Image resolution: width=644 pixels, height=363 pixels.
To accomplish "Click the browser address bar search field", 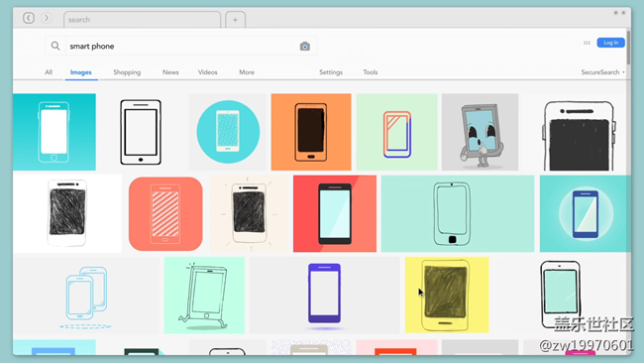I will [142, 20].
